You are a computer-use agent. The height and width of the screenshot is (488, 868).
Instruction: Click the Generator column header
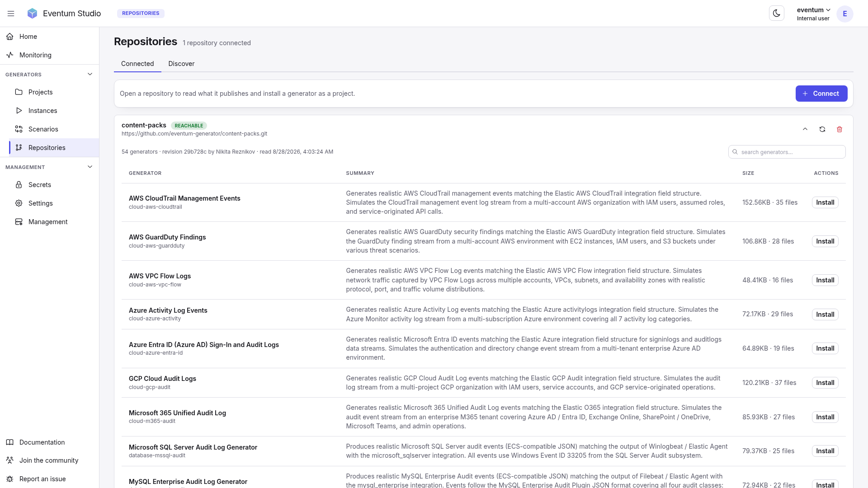(x=145, y=173)
